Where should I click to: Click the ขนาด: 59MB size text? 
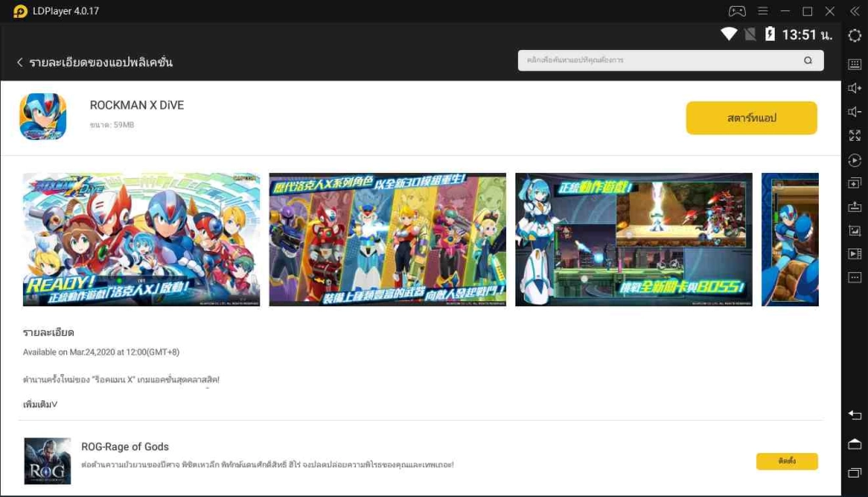[112, 126]
